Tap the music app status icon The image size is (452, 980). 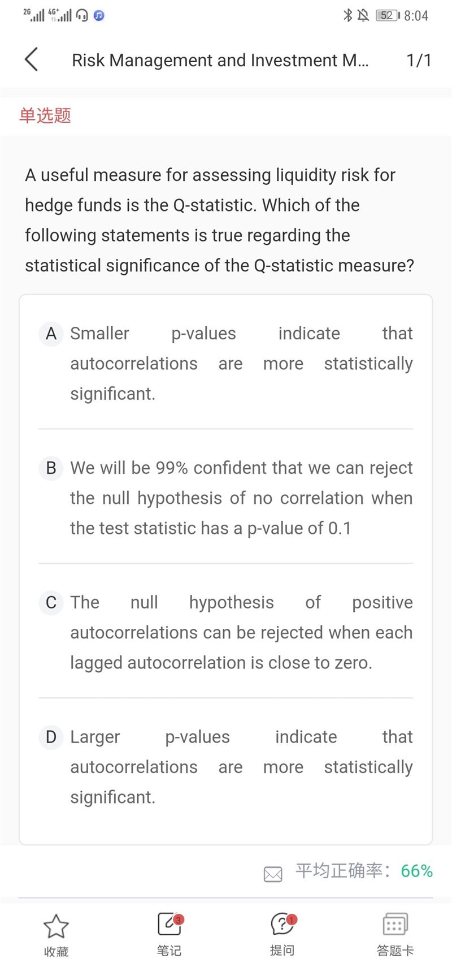(99, 15)
